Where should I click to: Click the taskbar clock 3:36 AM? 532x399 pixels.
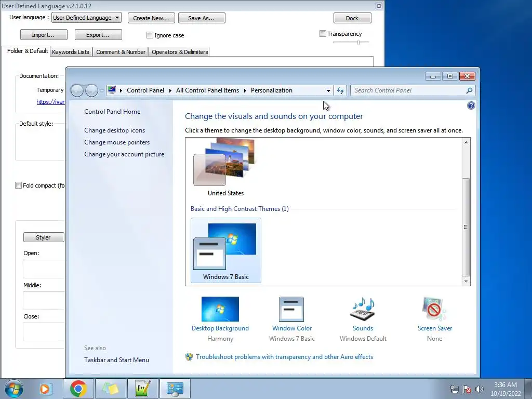[505, 385]
